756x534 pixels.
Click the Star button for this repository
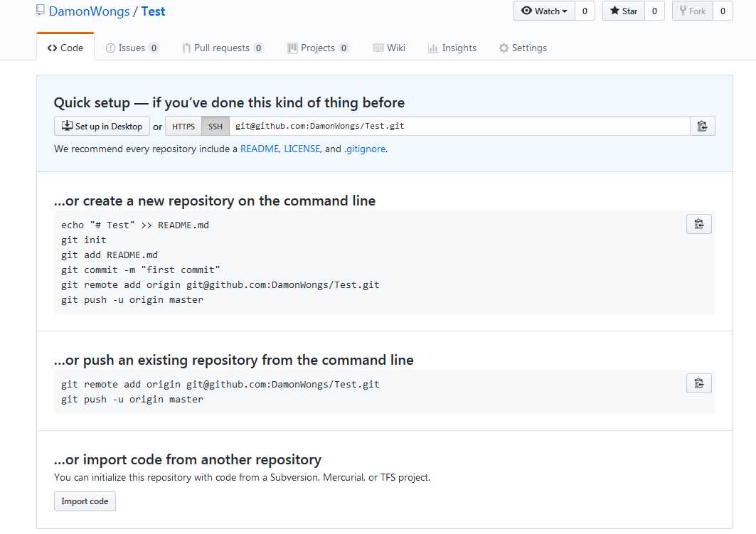click(624, 11)
